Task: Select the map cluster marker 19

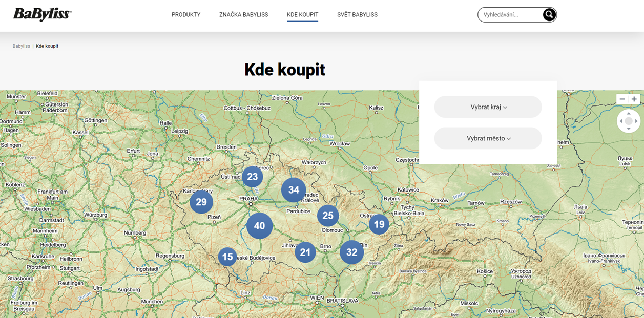Action: [x=379, y=224]
